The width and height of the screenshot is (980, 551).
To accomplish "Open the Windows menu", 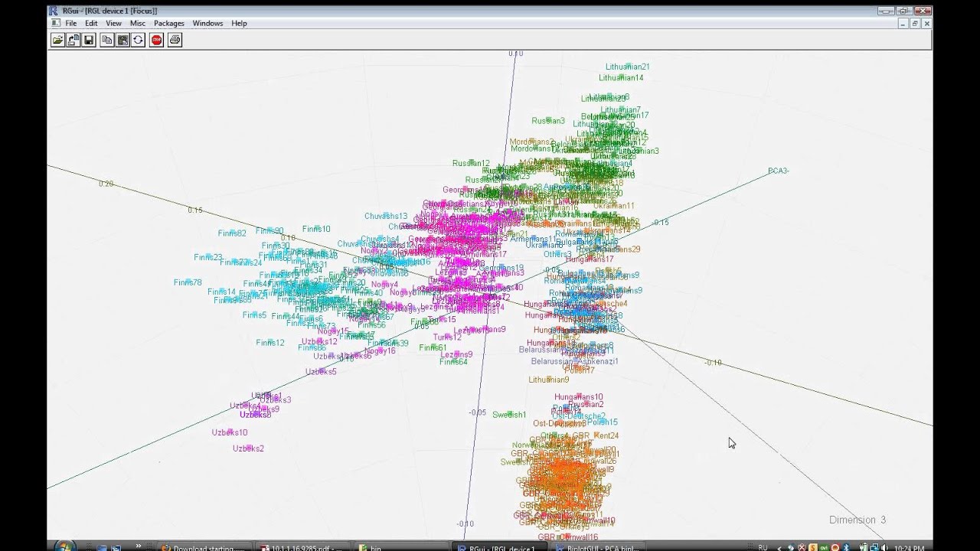I will coord(207,24).
